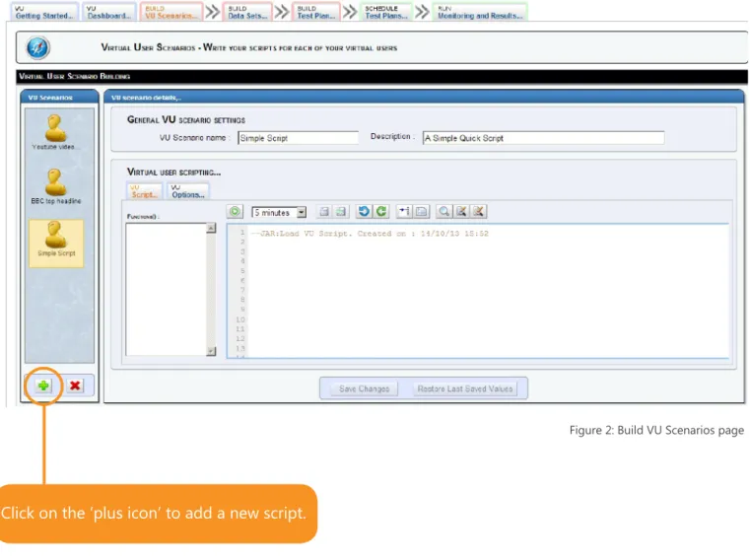Click the magnifier search icon

pos(443,212)
